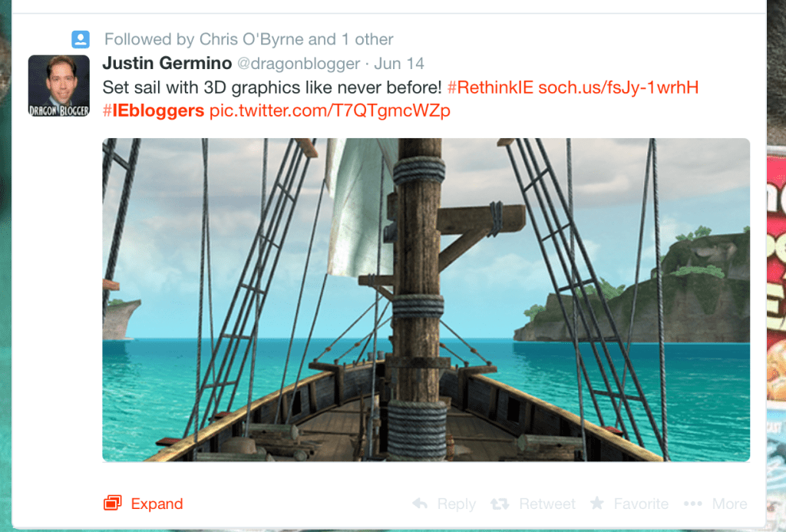Open the pirate ship photo
This screenshot has height=532, width=786.
[x=426, y=299]
